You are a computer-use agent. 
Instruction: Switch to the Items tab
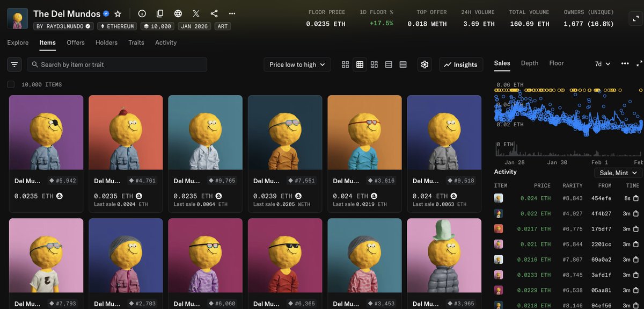47,42
